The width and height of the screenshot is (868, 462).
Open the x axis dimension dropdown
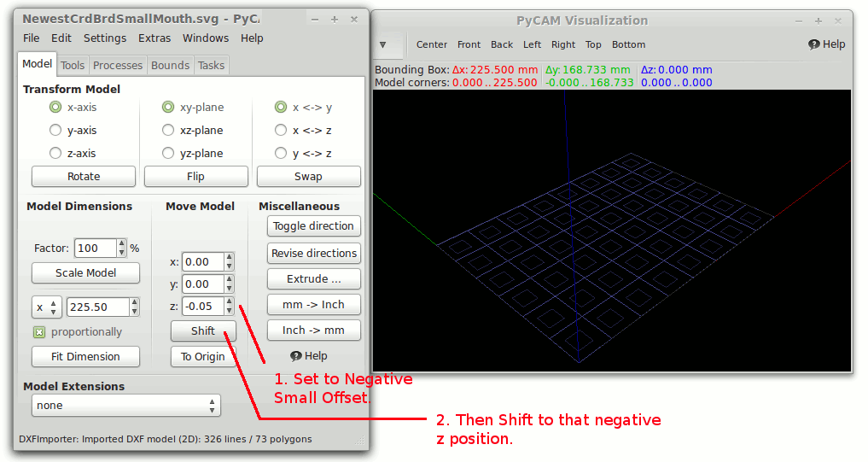[46, 307]
